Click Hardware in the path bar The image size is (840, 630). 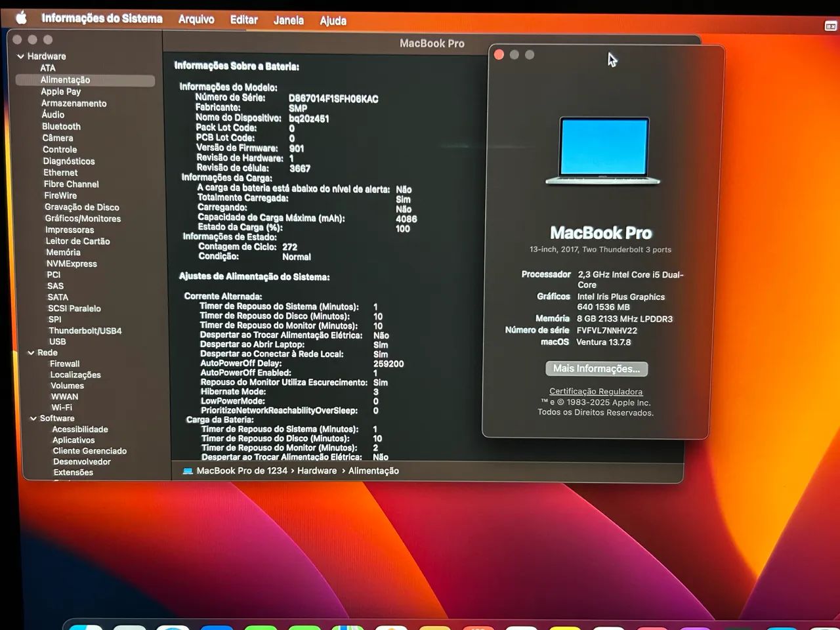tap(316, 471)
